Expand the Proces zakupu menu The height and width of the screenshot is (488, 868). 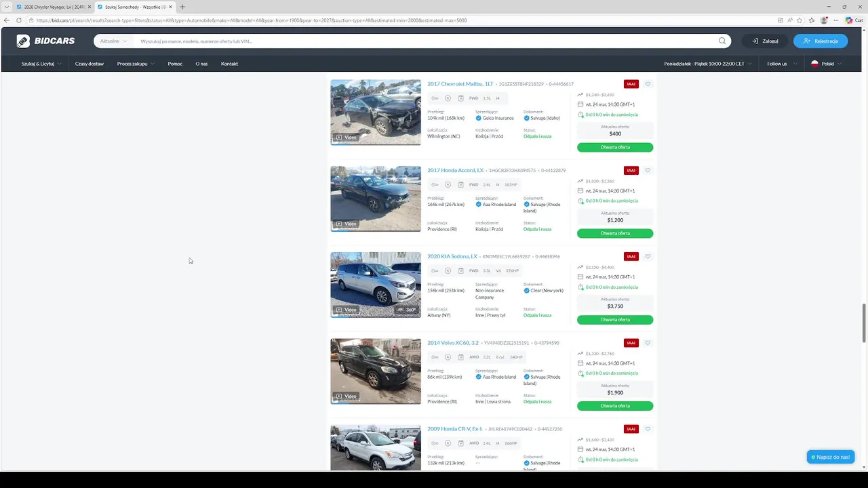(x=136, y=64)
